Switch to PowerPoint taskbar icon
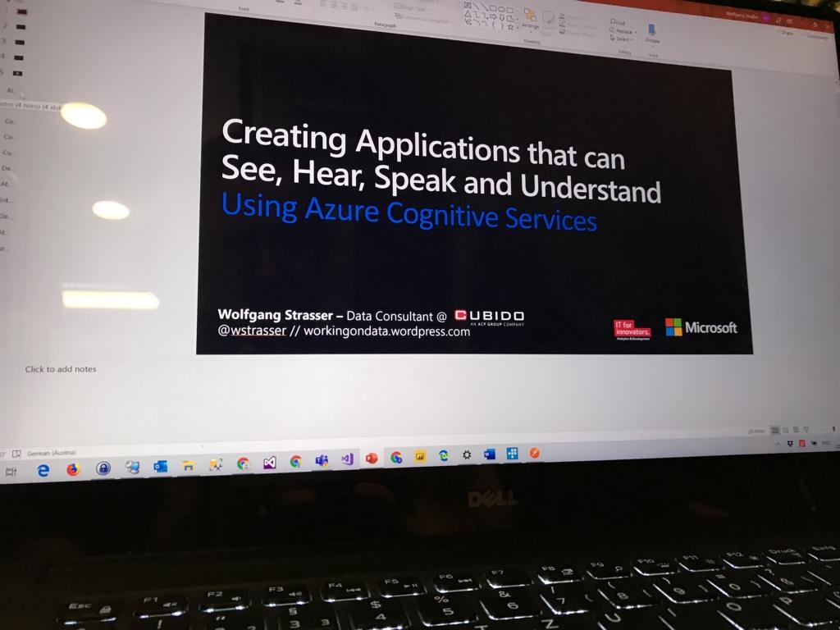840x630 pixels. (x=372, y=458)
